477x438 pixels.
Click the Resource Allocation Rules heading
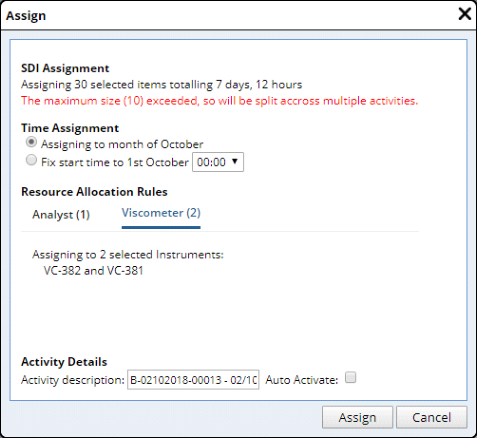click(94, 192)
